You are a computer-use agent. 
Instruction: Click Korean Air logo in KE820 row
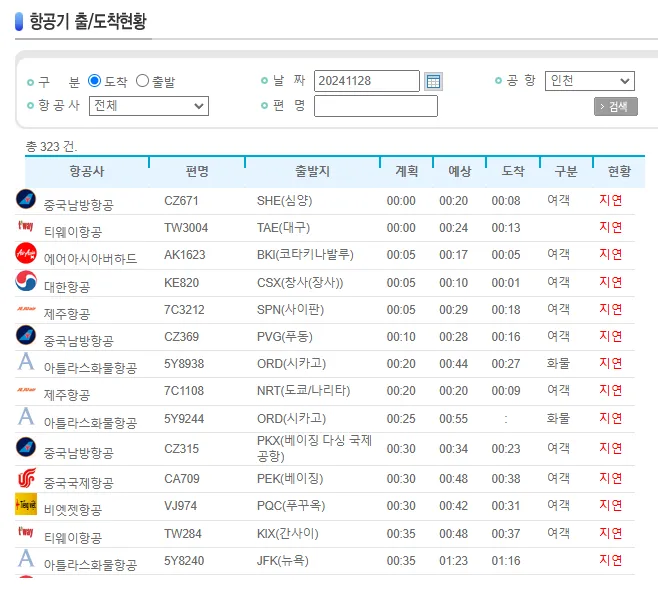coord(26,281)
